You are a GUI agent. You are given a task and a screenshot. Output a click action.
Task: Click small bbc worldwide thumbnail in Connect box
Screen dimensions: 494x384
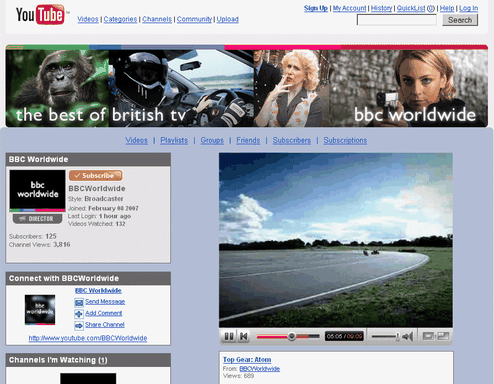(40, 310)
